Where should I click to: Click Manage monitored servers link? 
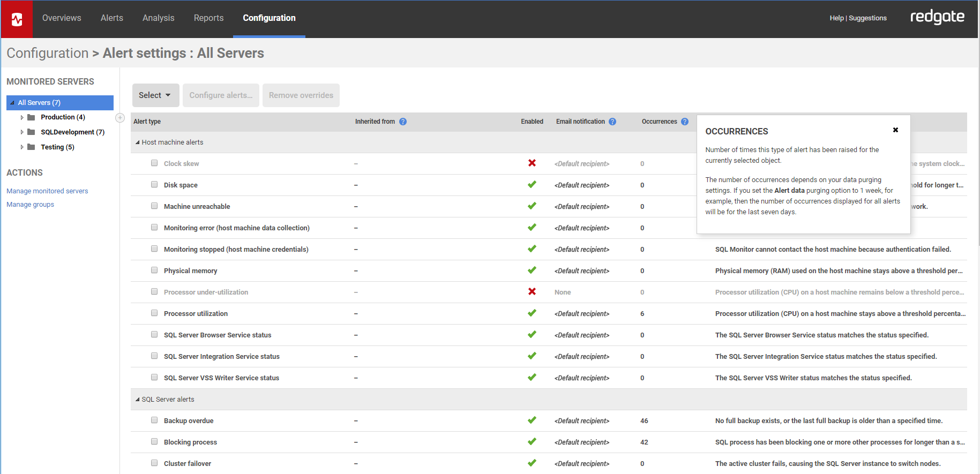(x=47, y=191)
